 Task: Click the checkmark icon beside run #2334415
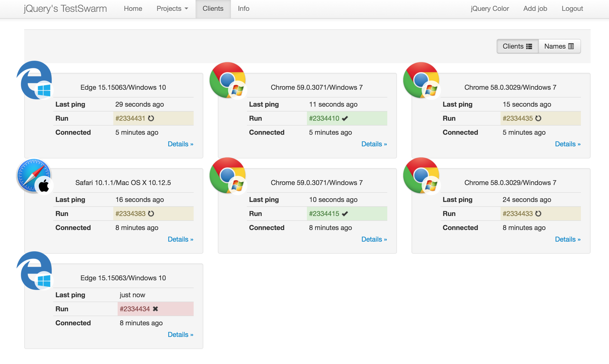(x=345, y=214)
